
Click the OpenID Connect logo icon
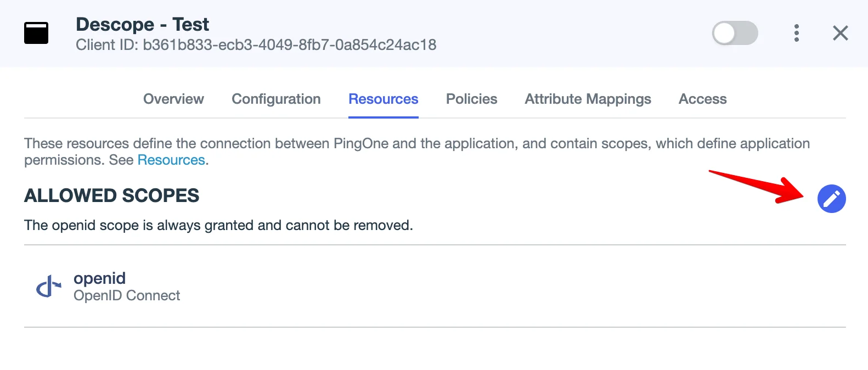48,286
